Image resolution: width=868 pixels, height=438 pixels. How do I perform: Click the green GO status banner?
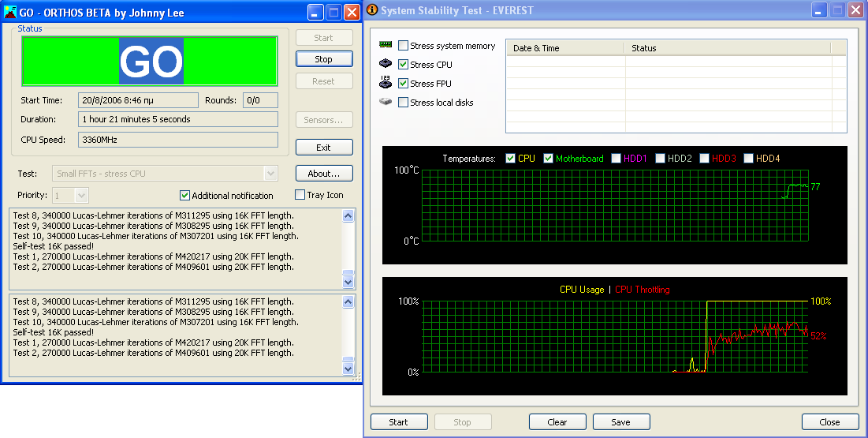[150, 61]
